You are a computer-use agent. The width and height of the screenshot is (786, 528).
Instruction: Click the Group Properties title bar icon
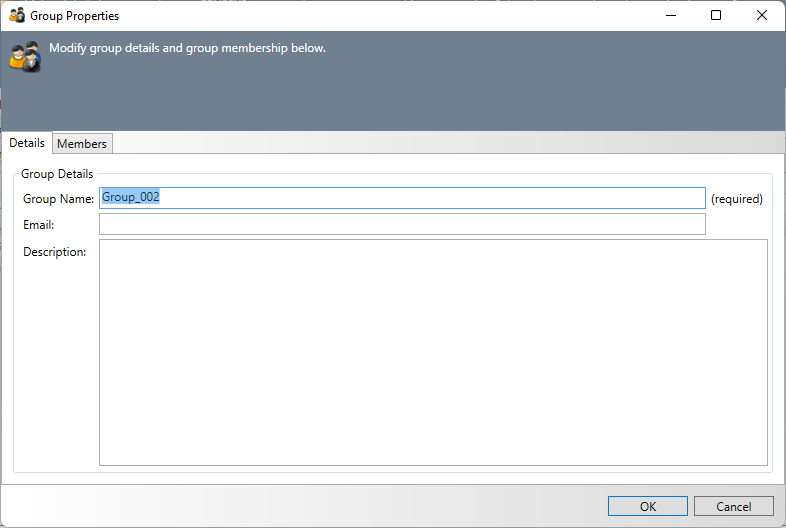[x=17, y=16]
